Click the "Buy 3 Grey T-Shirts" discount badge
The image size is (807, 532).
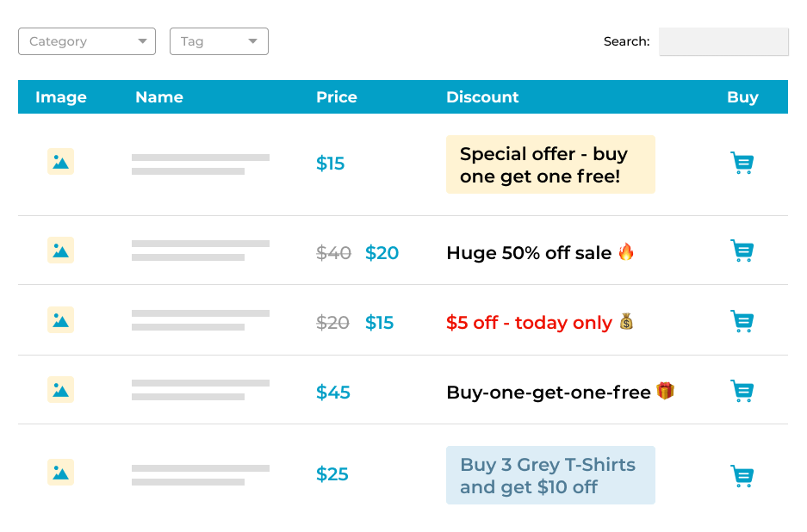tap(550, 474)
